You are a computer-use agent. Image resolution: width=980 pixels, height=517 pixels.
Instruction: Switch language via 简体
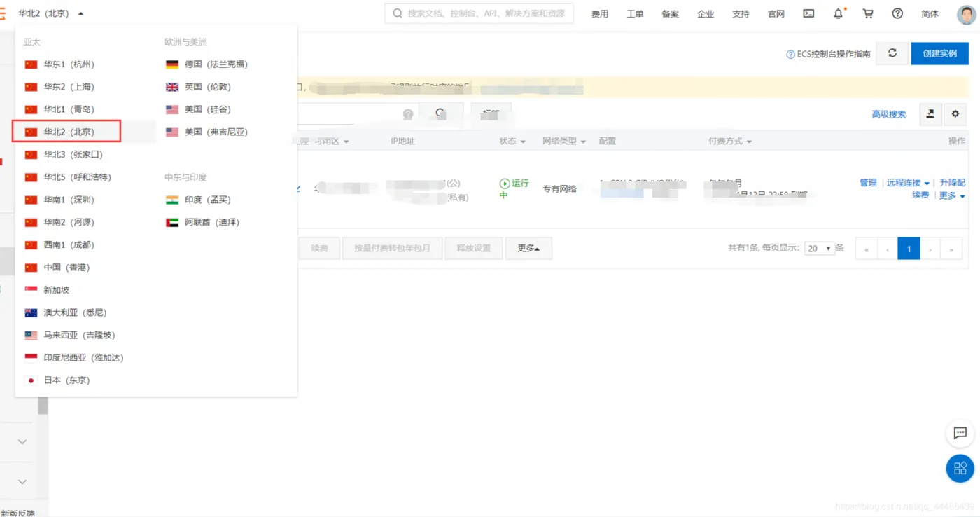pyautogui.click(x=930, y=14)
